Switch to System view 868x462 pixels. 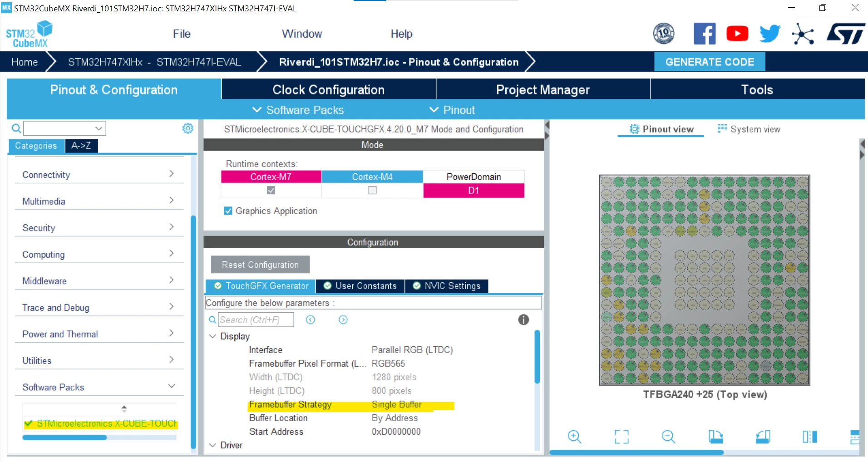[x=749, y=129]
